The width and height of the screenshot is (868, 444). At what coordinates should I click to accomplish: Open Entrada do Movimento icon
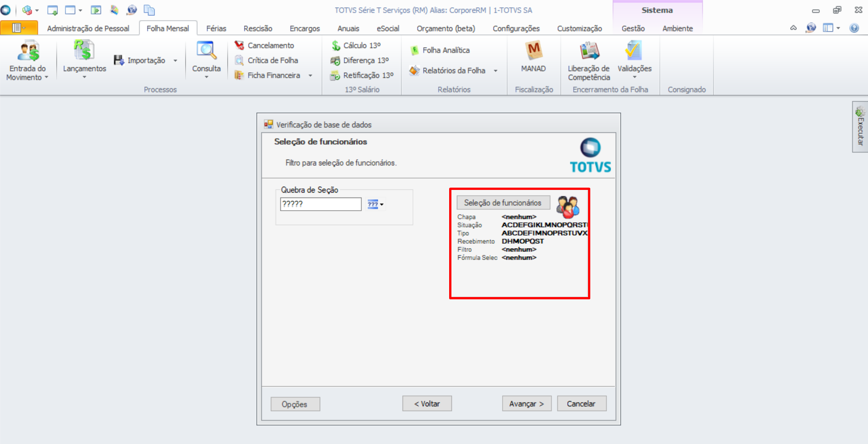click(28, 51)
